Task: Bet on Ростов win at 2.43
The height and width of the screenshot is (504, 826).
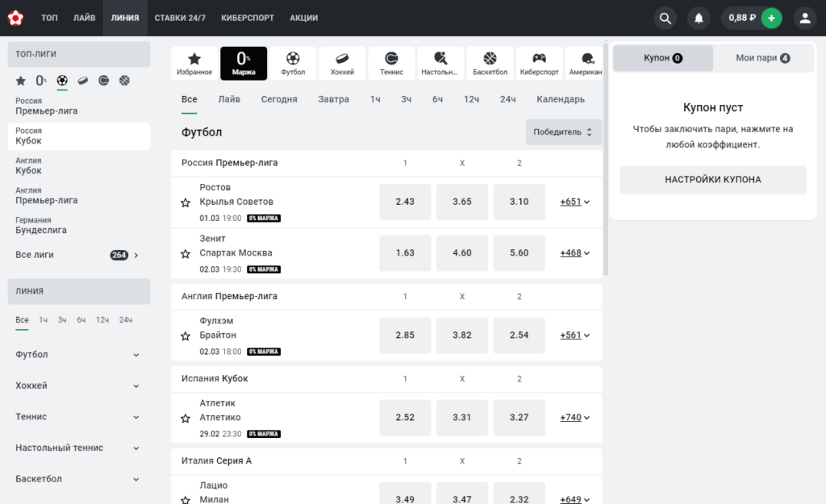Action: click(405, 202)
